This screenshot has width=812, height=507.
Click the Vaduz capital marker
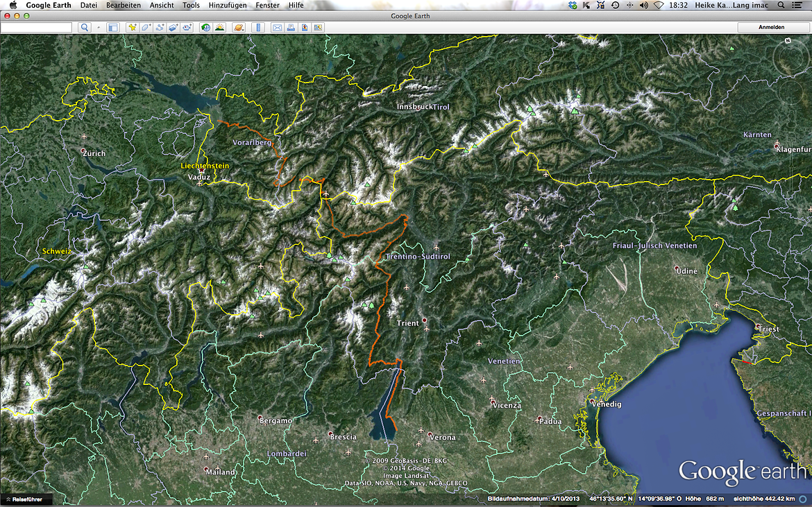(x=201, y=171)
